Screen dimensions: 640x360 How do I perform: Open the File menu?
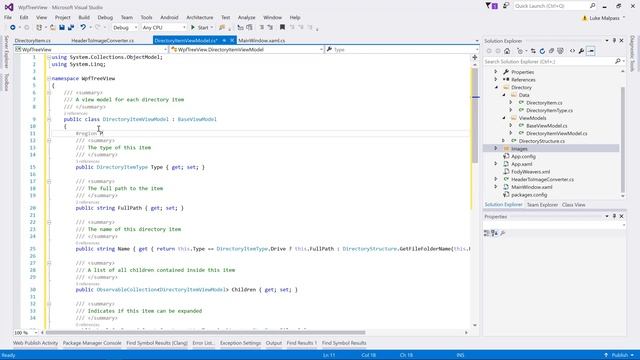click(x=8, y=18)
